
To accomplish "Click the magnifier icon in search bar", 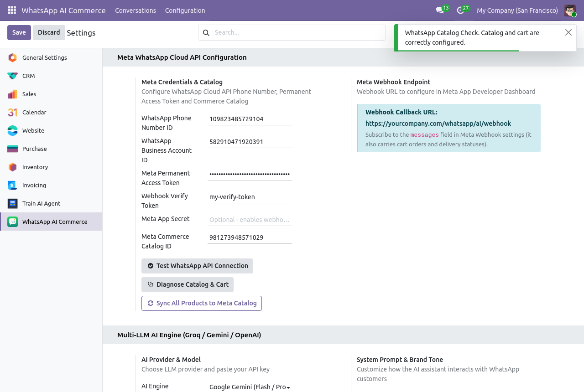I will pyautogui.click(x=206, y=32).
